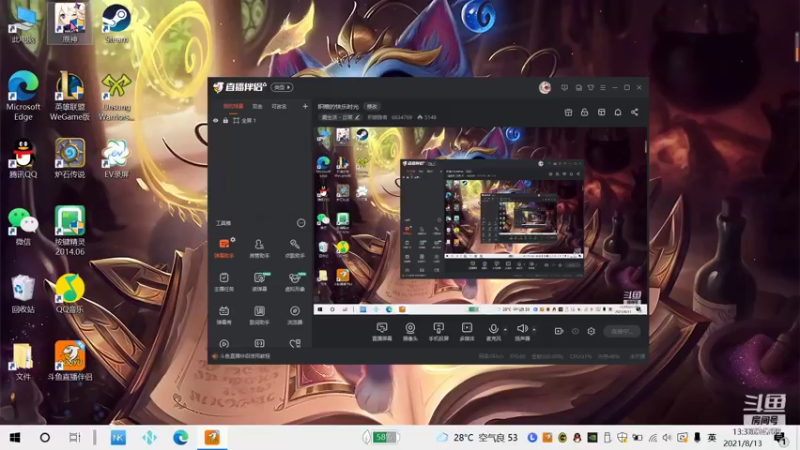Open Microsoft Edge from the taskbar

tap(180, 437)
